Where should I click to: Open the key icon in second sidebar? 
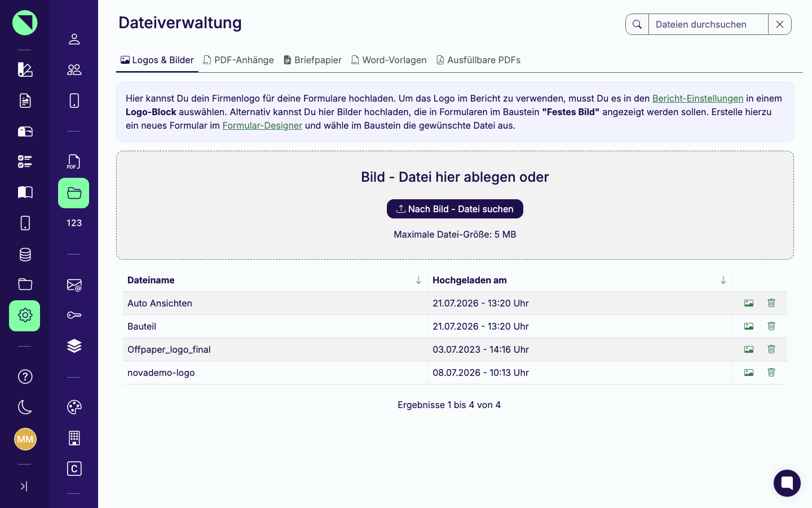[74, 315]
